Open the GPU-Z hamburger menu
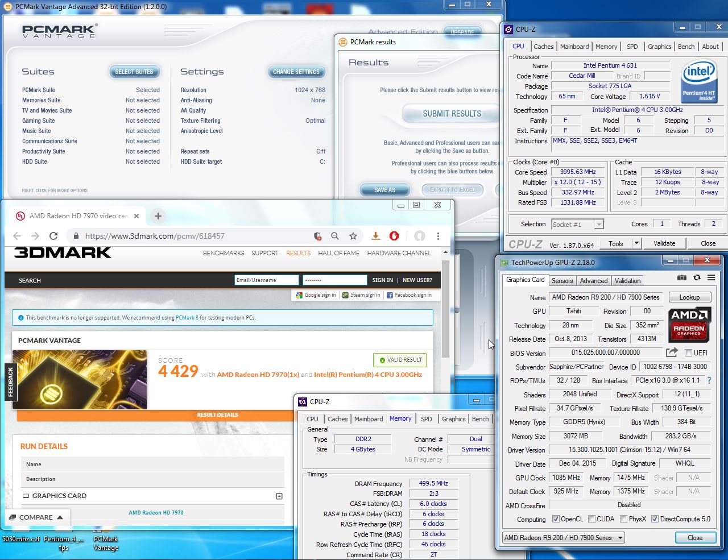Viewport: 728px width, 560px height. pyautogui.click(x=711, y=277)
